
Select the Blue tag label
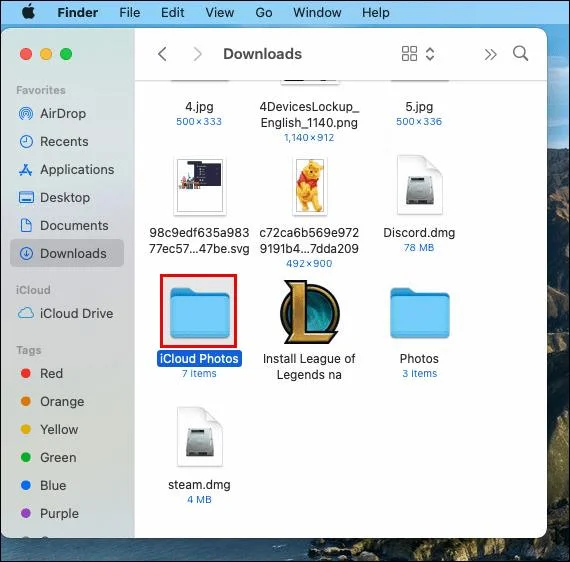(x=53, y=485)
